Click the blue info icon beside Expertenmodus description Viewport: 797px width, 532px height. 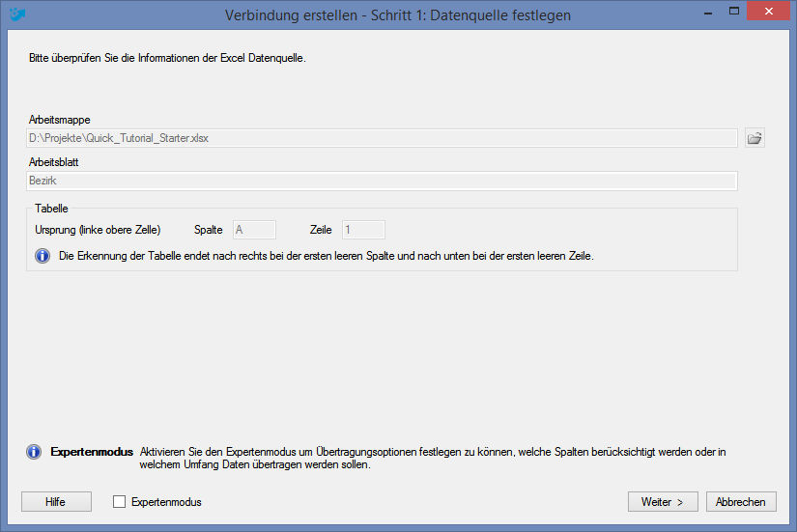pyautogui.click(x=34, y=452)
